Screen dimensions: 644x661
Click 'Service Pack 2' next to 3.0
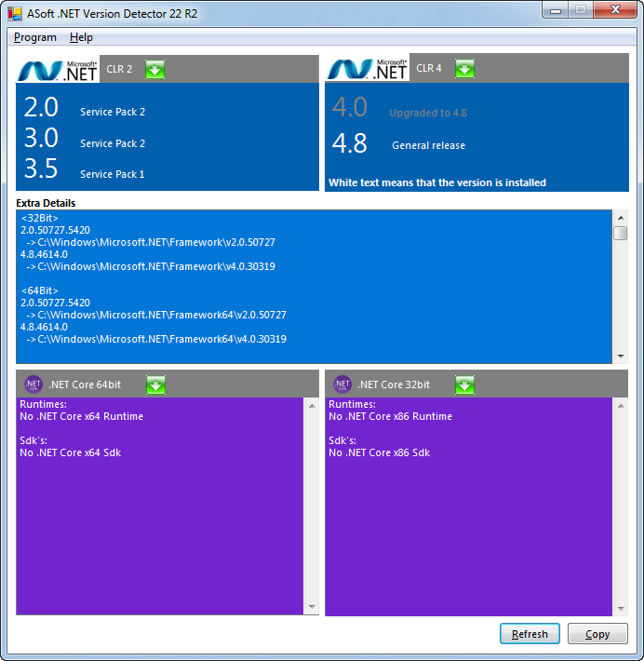tap(113, 143)
